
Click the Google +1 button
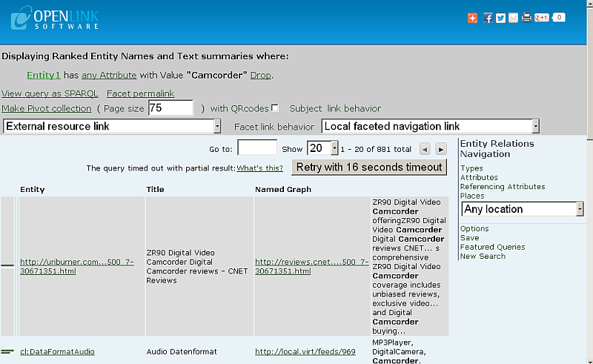pos(541,17)
